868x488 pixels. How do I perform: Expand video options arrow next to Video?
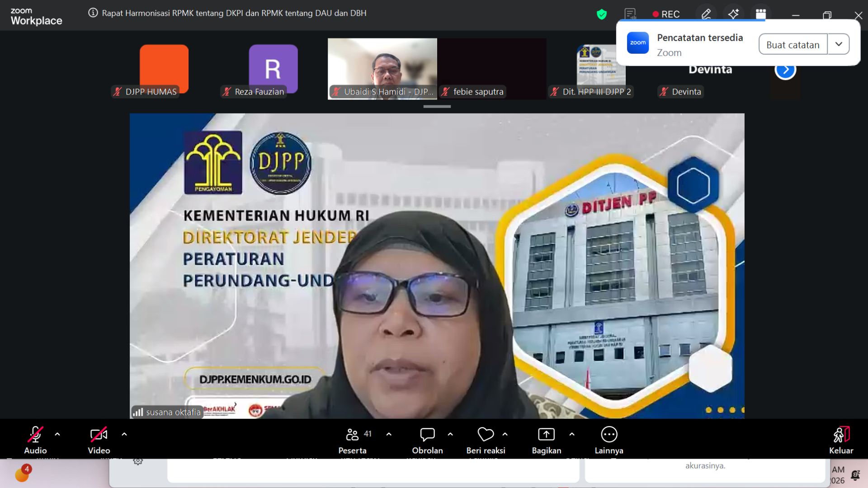pyautogui.click(x=124, y=434)
